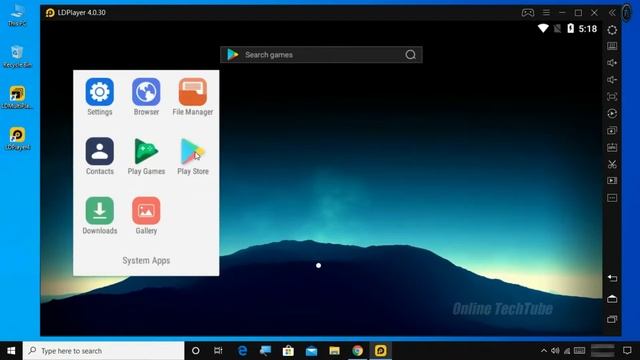Click the video recorder sidebar icon
640x360 pixels.
coord(612,181)
